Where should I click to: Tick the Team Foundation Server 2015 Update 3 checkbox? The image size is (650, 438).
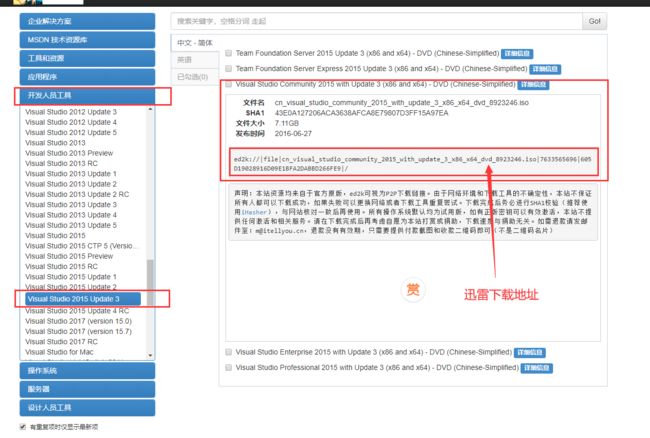228,53
